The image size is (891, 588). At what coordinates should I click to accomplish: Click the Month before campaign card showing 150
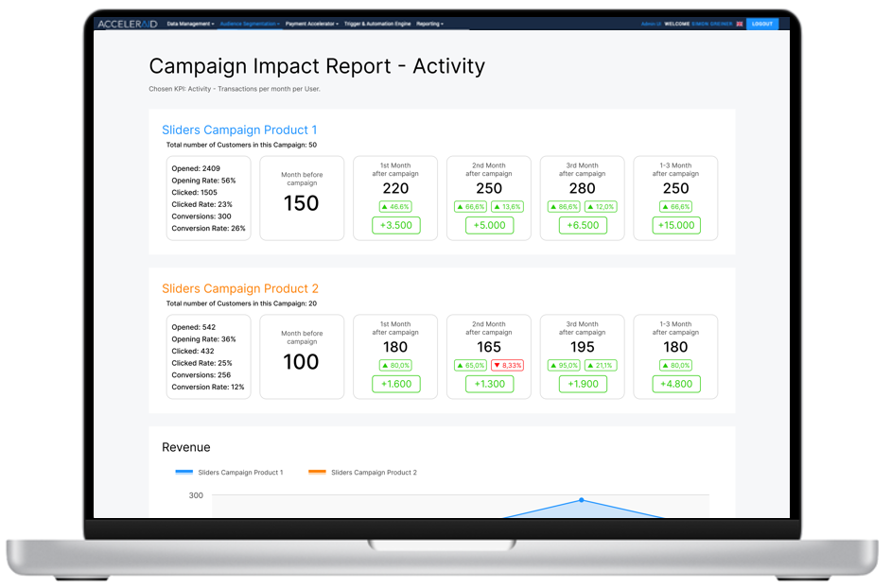point(301,197)
